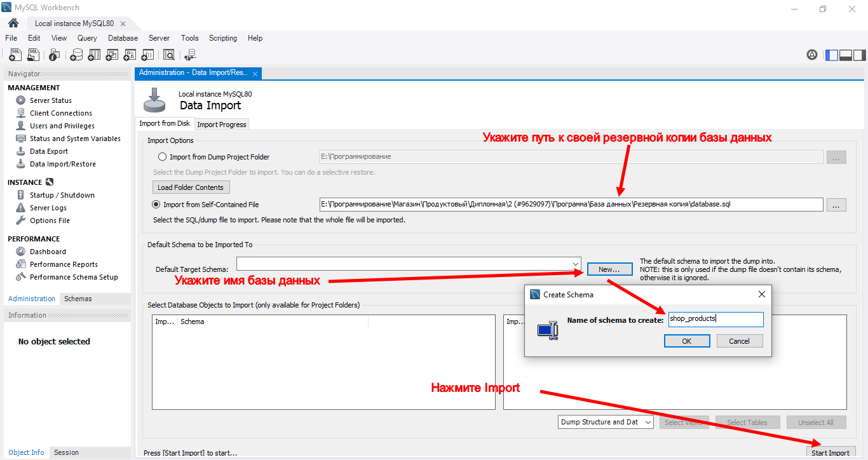Open the Workbench preferences gear icon
Screen dimensions: 868x460
(x=812, y=55)
